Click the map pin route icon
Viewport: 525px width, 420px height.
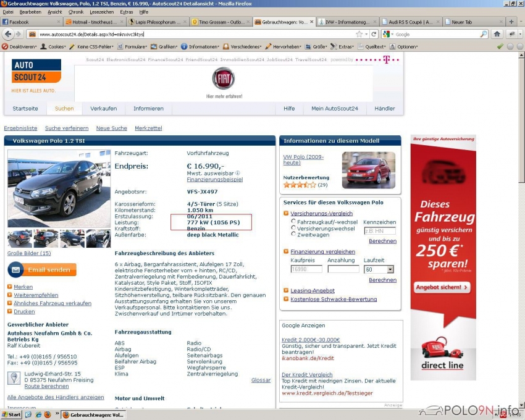14,378
